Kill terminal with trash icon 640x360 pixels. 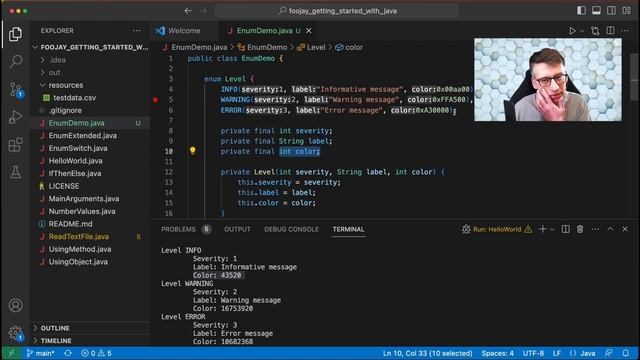580,229
